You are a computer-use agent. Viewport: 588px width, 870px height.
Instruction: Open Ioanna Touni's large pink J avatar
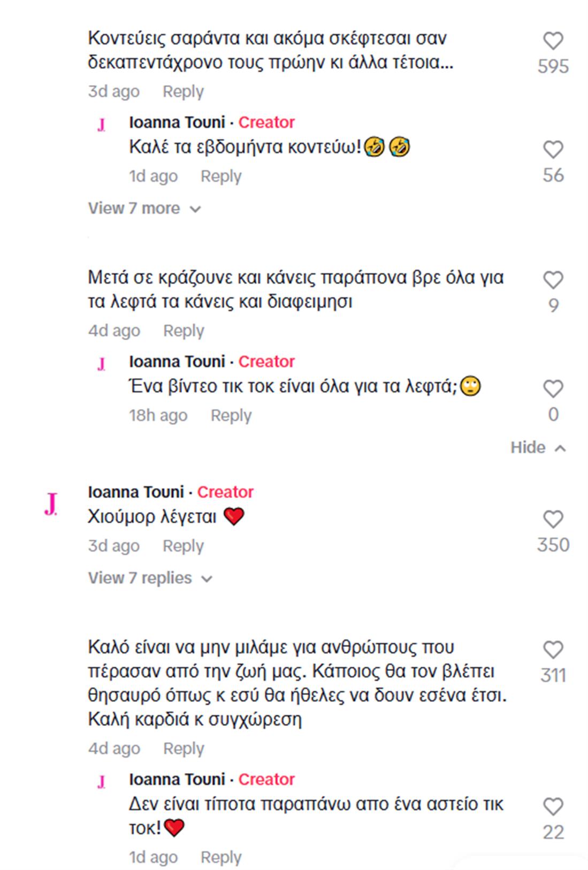(51, 503)
